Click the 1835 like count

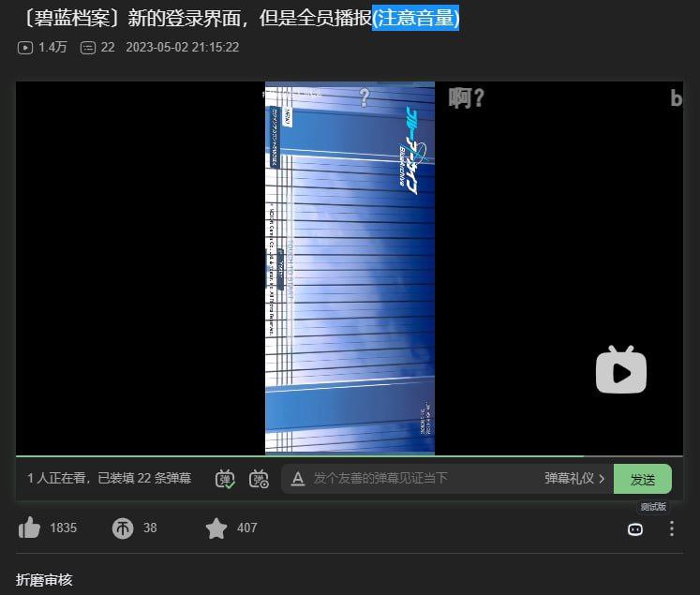pos(64,528)
